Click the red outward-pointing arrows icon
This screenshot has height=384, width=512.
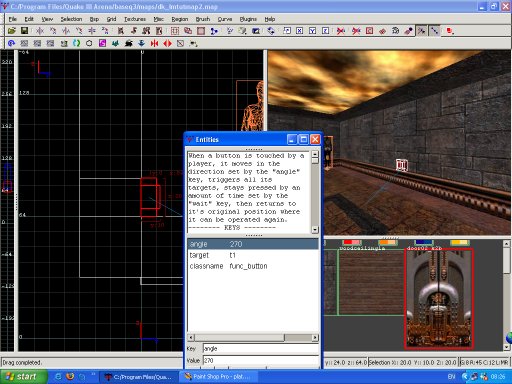[167, 43]
